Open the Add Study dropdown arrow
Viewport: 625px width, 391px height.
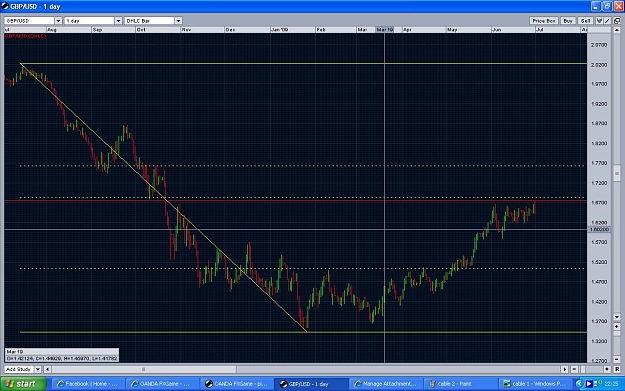38,369
